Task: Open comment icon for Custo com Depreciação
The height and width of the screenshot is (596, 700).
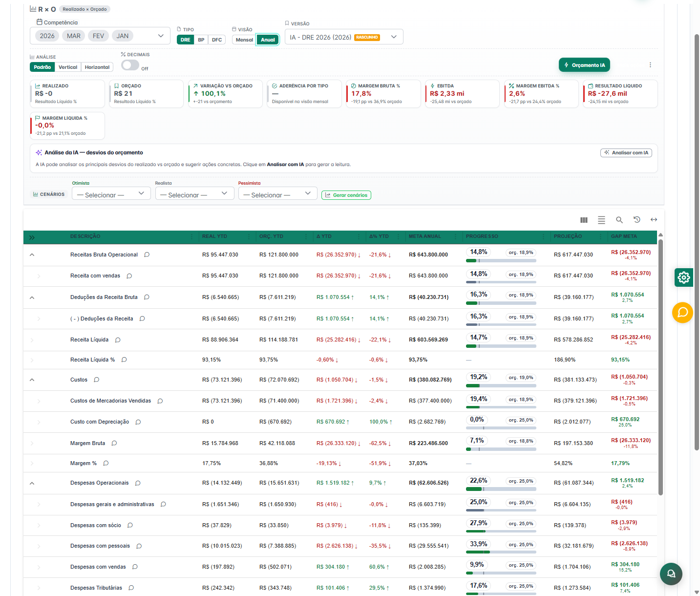Action: [x=138, y=422]
